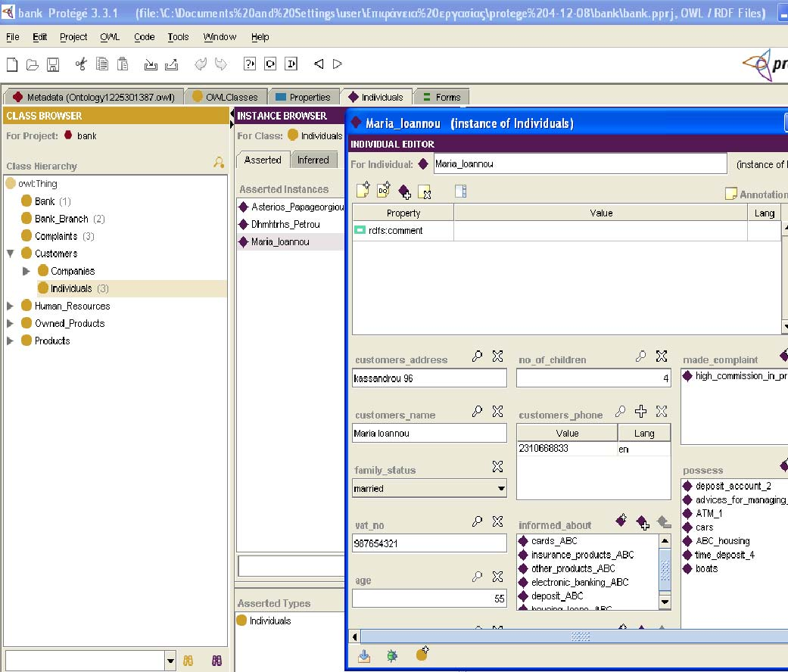Click the orange binoculars search icon in Class Browser

pos(188,661)
